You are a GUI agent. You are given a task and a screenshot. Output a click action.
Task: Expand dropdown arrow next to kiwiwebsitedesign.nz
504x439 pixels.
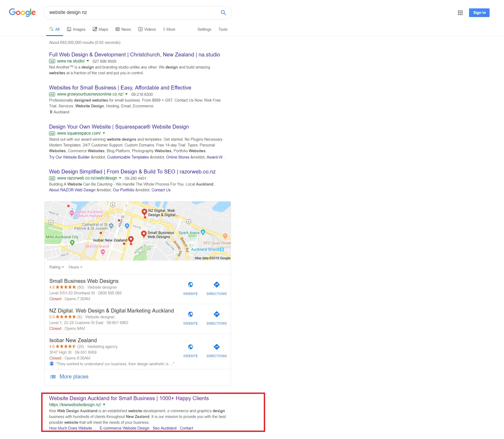pos(104,405)
